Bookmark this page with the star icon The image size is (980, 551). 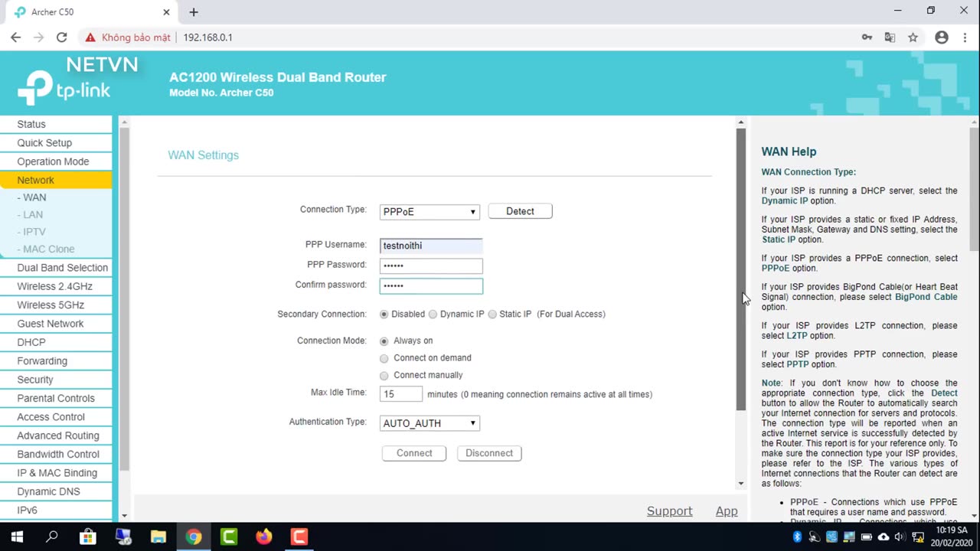(913, 37)
